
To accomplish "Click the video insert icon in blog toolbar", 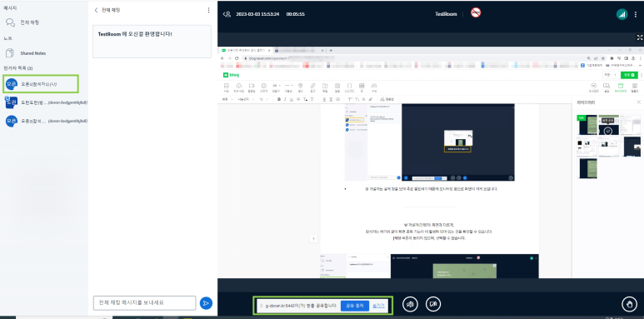I will [x=252, y=87].
